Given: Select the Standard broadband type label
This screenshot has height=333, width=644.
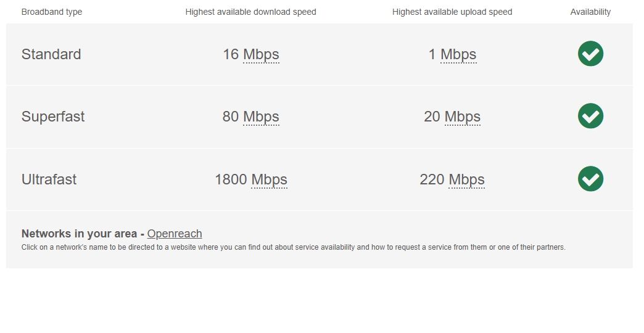Looking at the screenshot, I should click(51, 54).
